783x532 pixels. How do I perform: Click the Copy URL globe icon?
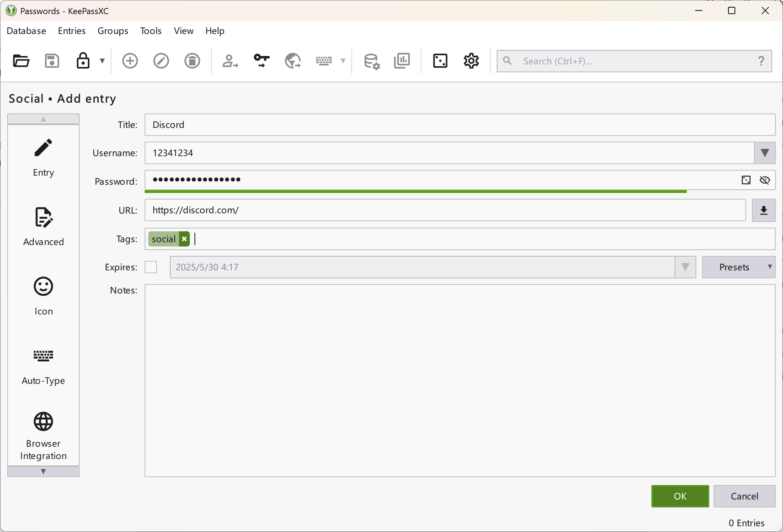[x=293, y=61]
